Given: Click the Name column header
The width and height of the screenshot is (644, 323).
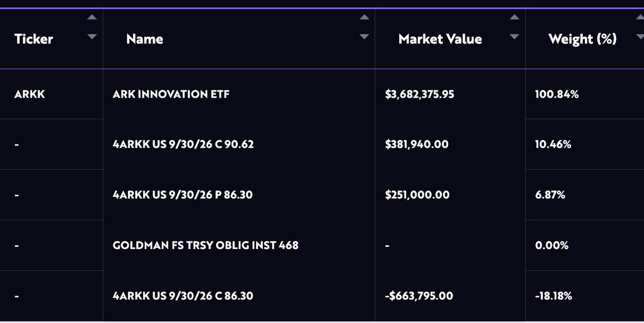Looking at the screenshot, I should pyautogui.click(x=145, y=39).
